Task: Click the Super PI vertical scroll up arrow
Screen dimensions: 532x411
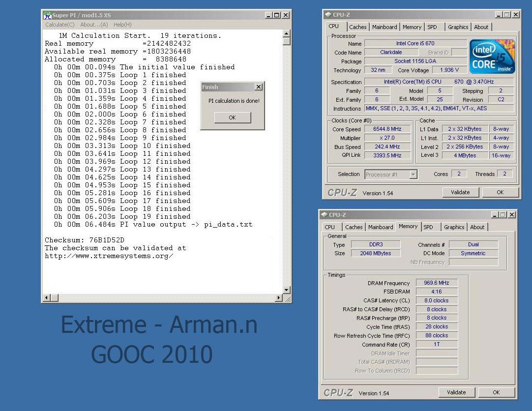Action: click(x=286, y=33)
